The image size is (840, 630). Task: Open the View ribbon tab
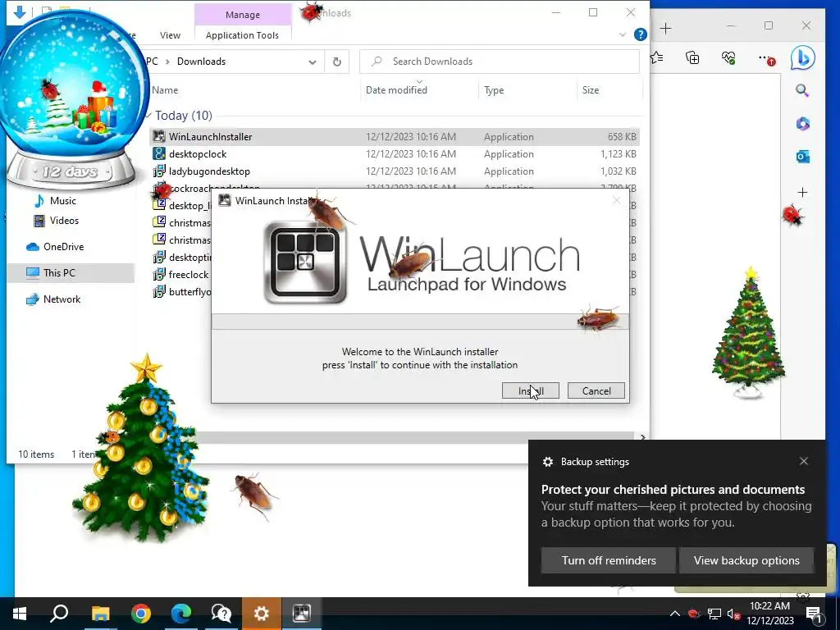[170, 35]
